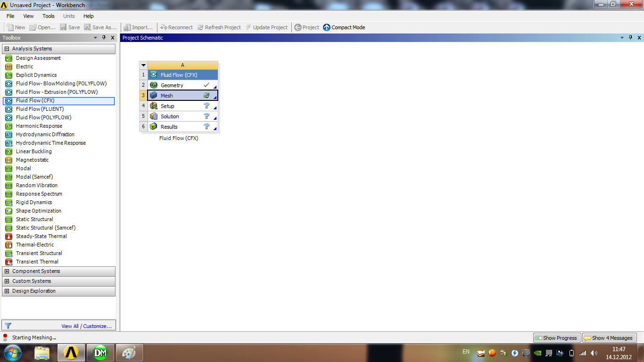The image size is (644, 362).
Task: Select the Random Vibration icon
Action: (8, 185)
